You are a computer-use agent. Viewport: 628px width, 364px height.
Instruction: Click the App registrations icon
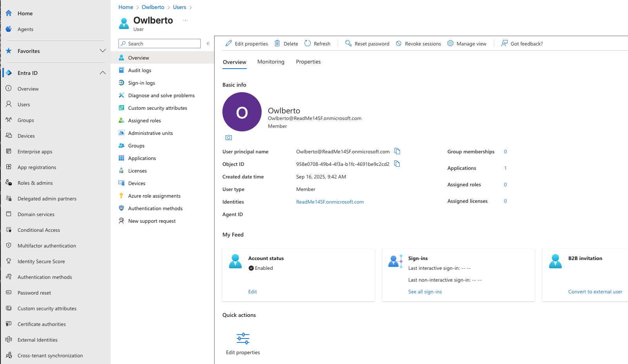click(9, 167)
